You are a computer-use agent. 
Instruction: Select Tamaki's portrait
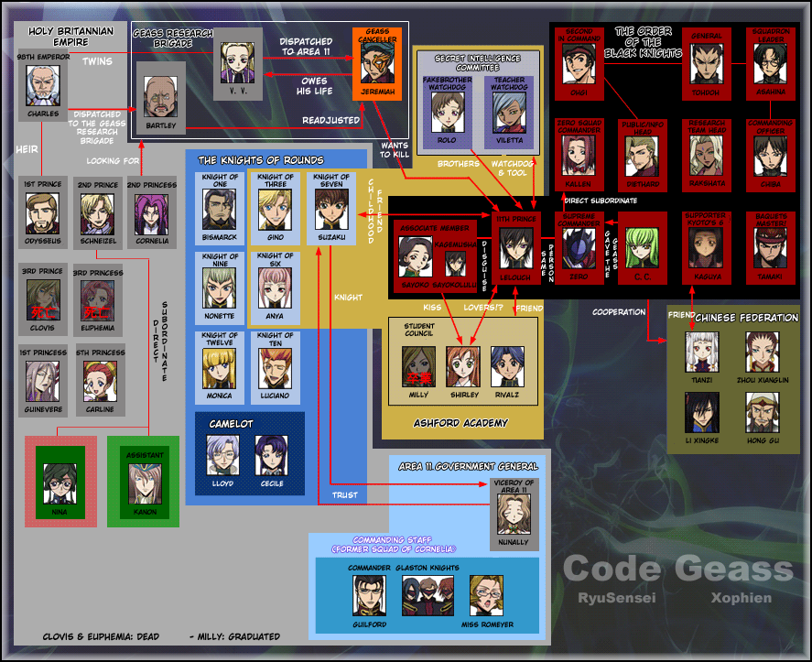(771, 248)
